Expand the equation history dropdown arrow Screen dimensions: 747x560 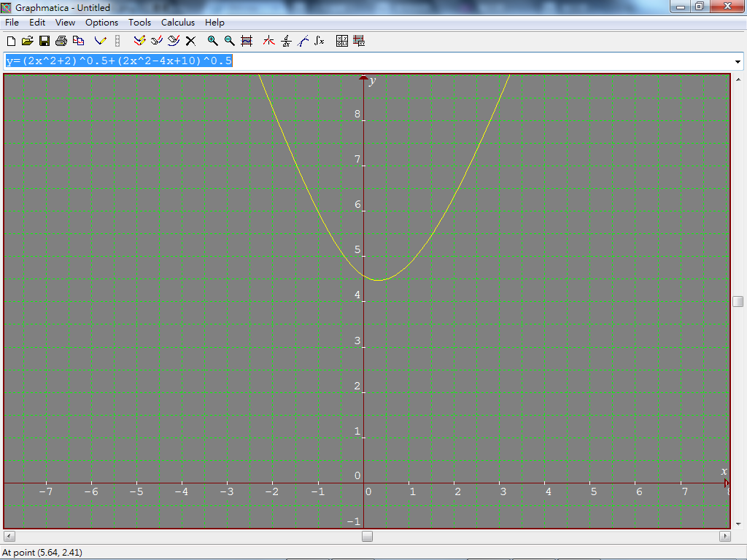[x=738, y=61]
